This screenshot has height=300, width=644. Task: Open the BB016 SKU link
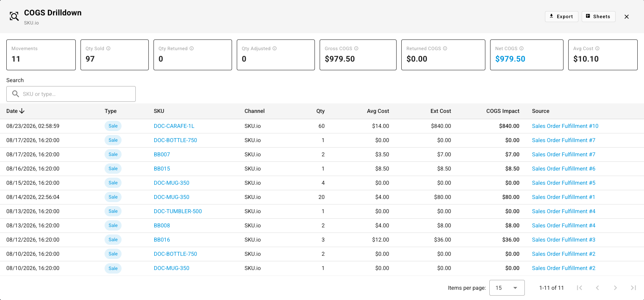[x=162, y=240]
